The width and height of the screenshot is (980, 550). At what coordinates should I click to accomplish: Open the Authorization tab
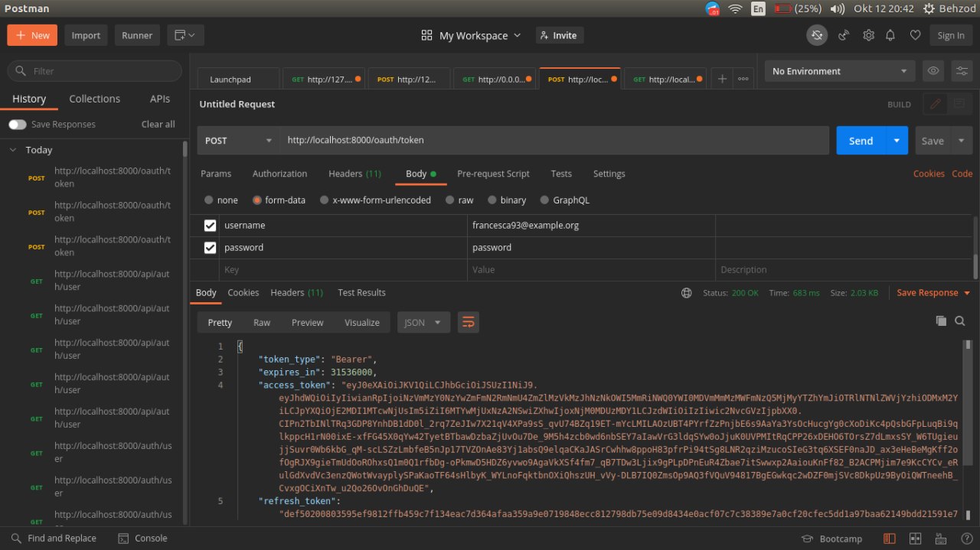pos(279,174)
